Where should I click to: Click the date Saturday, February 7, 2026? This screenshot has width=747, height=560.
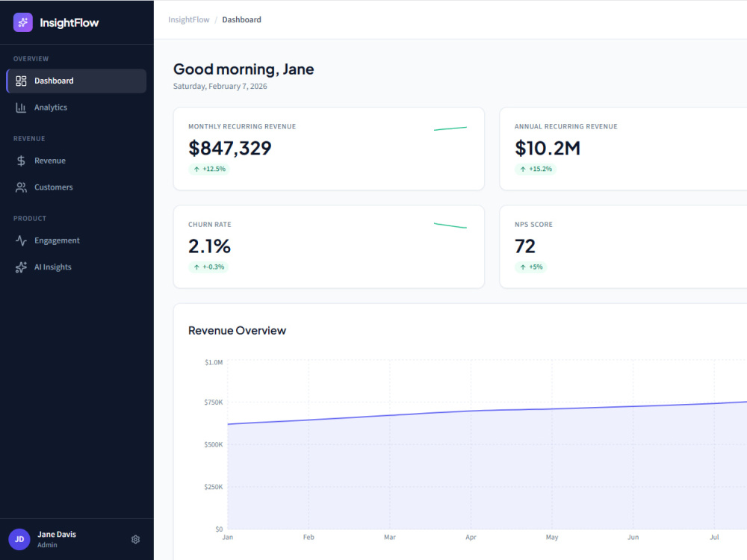pyautogui.click(x=220, y=86)
